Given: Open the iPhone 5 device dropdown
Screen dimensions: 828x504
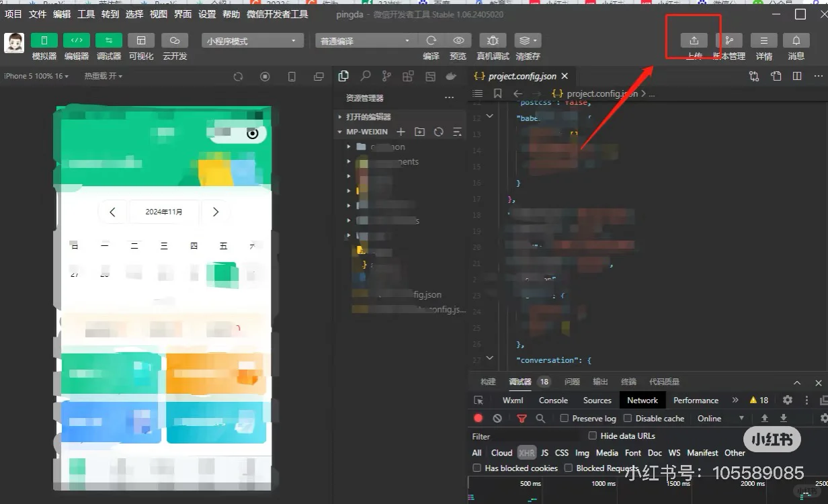Looking at the screenshot, I should (x=36, y=76).
